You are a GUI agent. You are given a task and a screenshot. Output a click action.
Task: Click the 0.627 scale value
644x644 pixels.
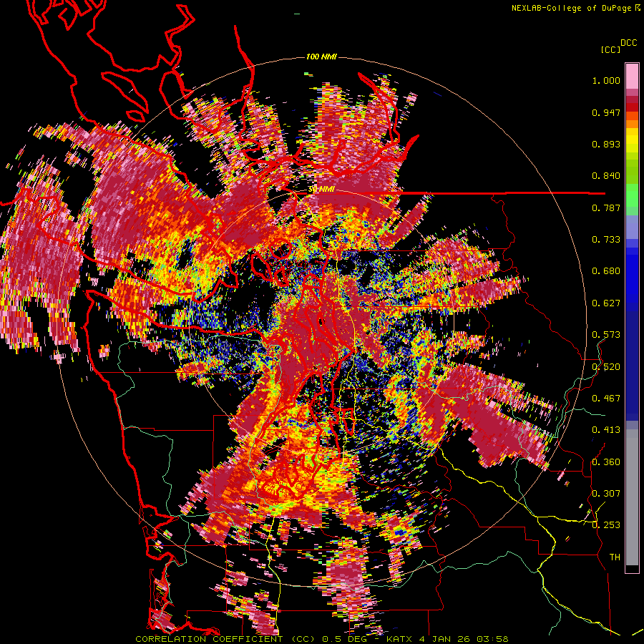pos(606,303)
